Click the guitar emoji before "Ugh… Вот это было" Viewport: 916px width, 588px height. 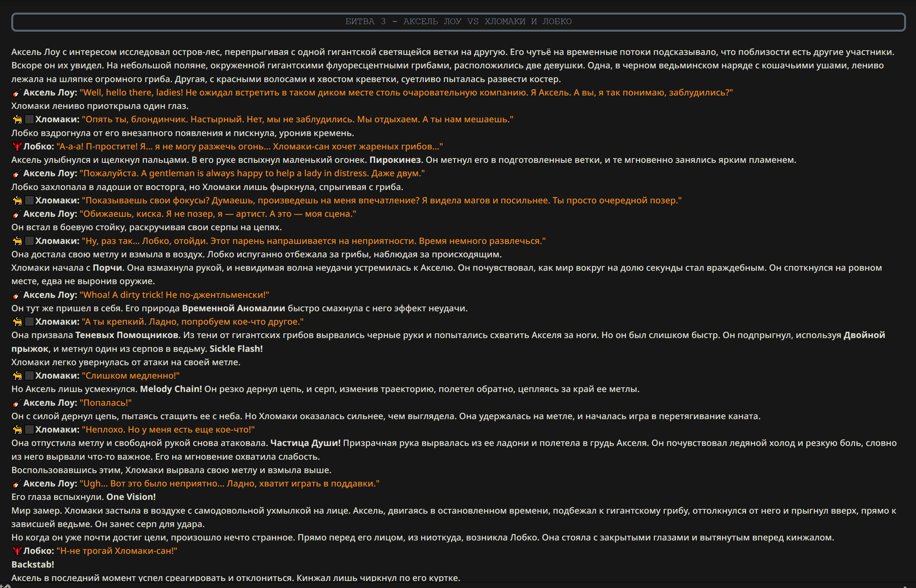click(x=16, y=484)
